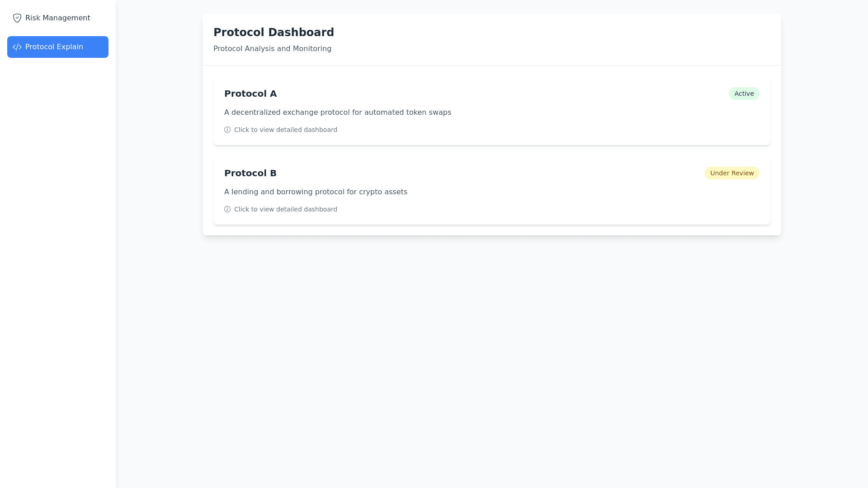Screen dimensions: 868x488
Task: Click the info icon in Protocol B card
Action: 227,209
